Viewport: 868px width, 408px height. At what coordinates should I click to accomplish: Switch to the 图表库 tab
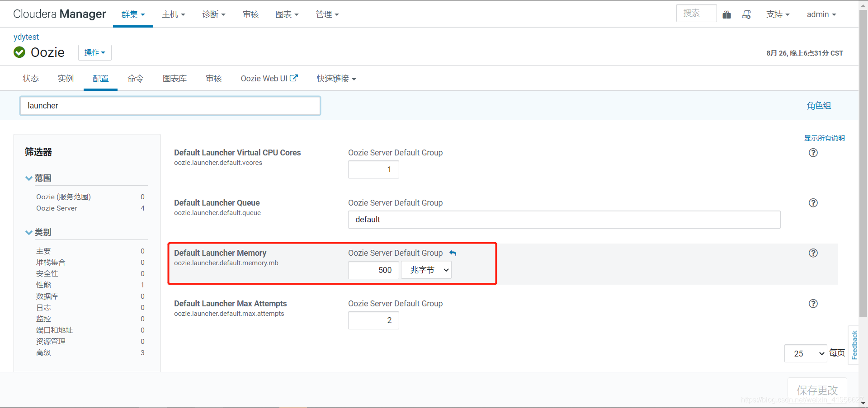tap(175, 79)
